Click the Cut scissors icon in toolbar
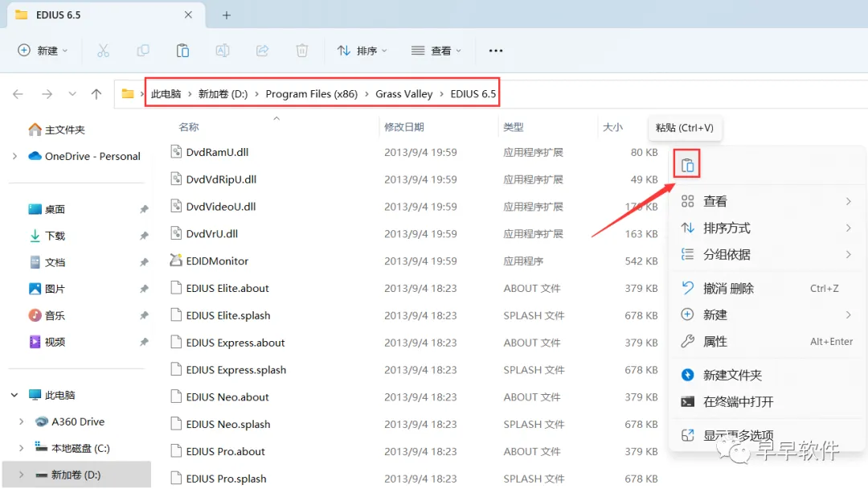 (x=103, y=51)
